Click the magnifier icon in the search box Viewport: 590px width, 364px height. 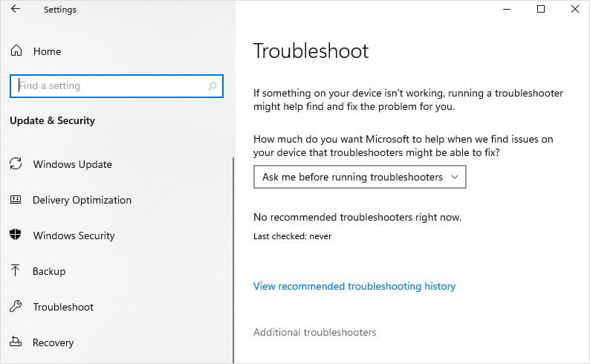[213, 86]
